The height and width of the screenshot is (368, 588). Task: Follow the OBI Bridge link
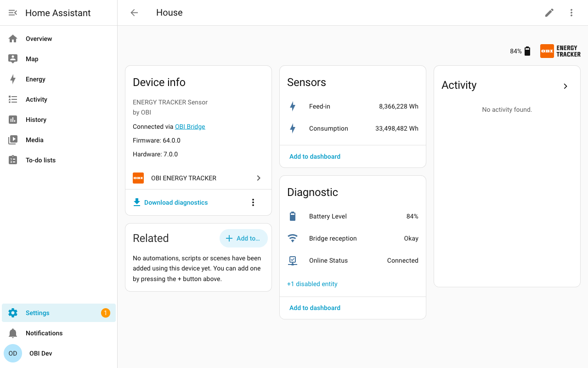[x=190, y=126]
